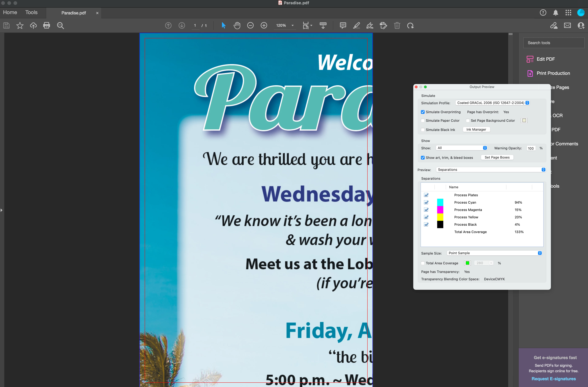Open the notifications bell
Image resolution: width=588 pixels, height=387 pixels.
(x=555, y=13)
